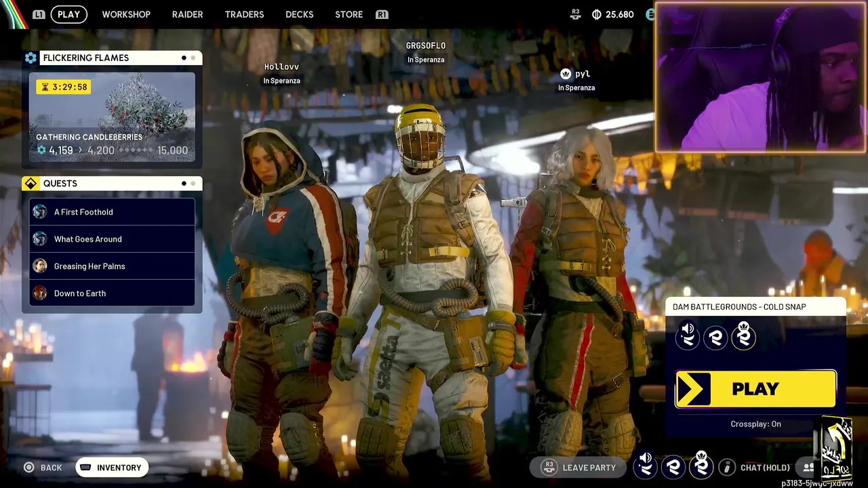The image size is (868, 488).
Task: Click the party leader crown icon beside pyl
Action: coord(566,74)
